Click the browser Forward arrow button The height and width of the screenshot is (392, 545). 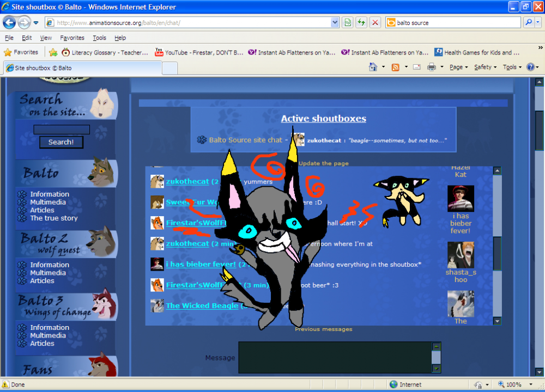click(x=23, y=23)
